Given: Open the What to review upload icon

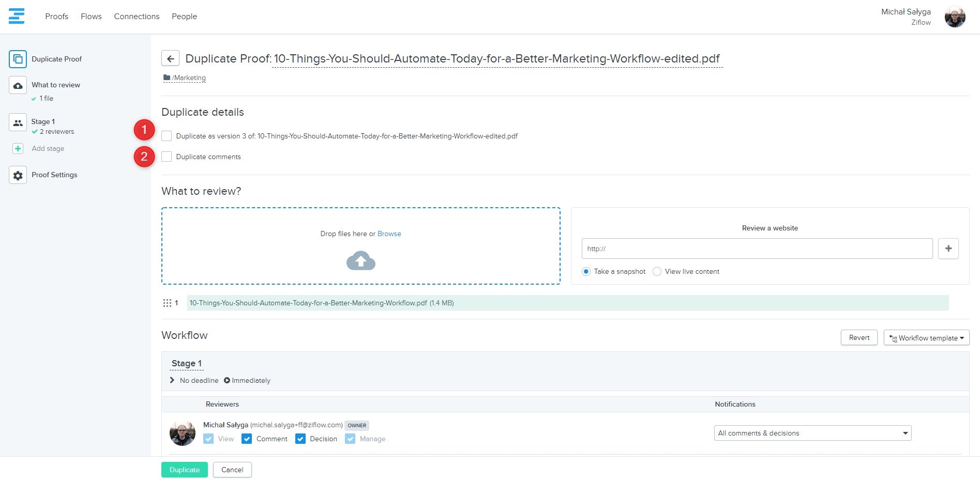Looking at the screenshot, I should tap(18, 85).
